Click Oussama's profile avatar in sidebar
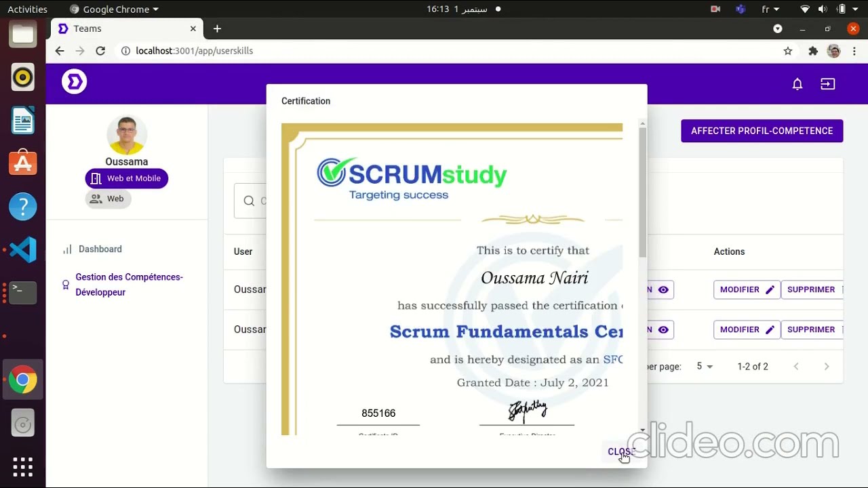The width and height of the screenshot is (868, 488). [127, 136]
